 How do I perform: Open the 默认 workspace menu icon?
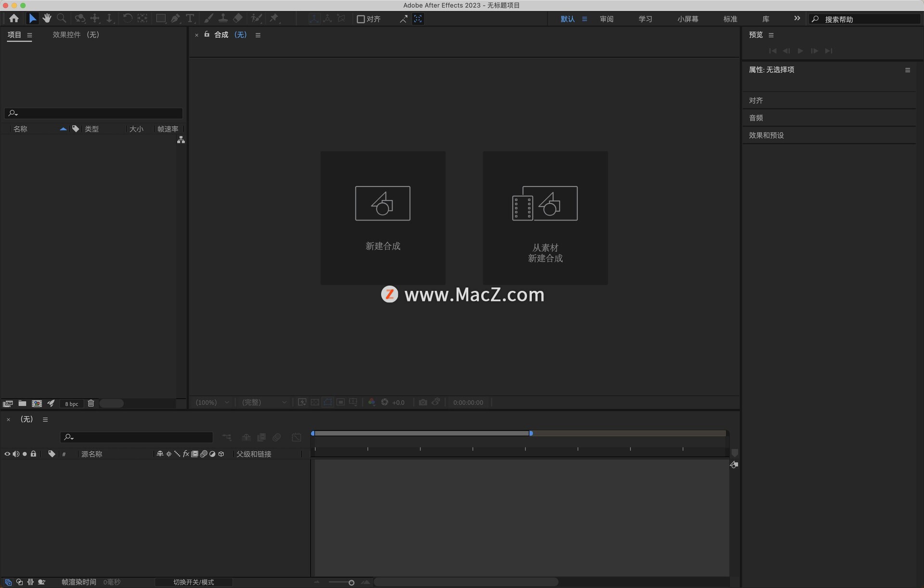pyautogui.click(x=584, y=19)
